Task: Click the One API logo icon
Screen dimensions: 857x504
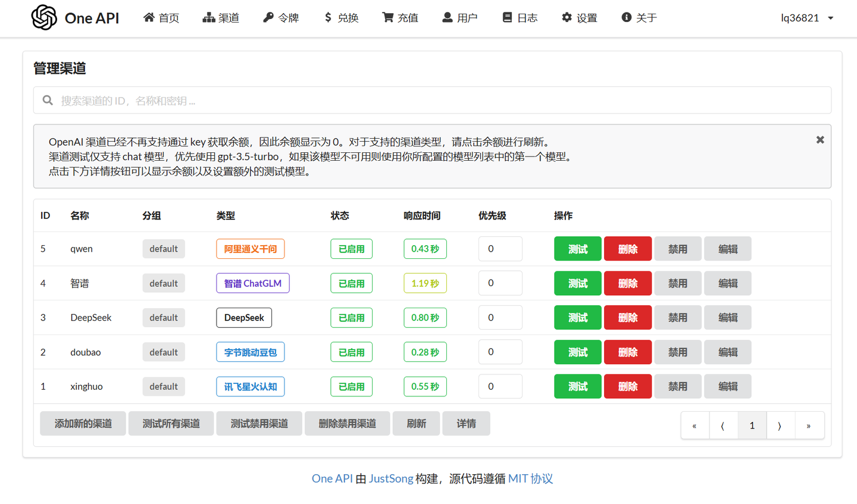Action: 44,18
